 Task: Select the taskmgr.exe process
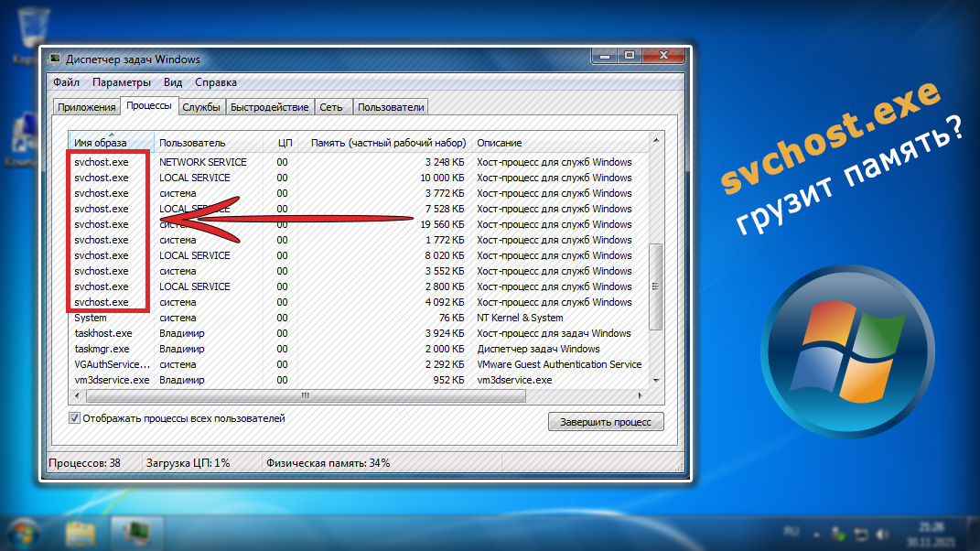(x=358, y=349)
